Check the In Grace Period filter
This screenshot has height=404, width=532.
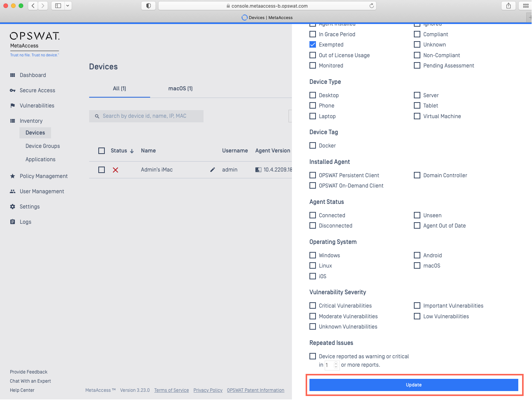pos(312,34)
